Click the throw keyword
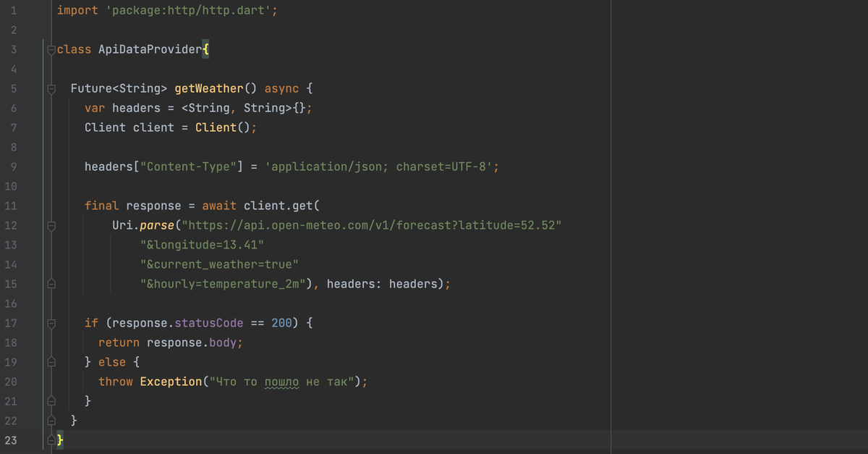Image resolution: width=868 pixels, height=454 pixels. pos(116,382)
